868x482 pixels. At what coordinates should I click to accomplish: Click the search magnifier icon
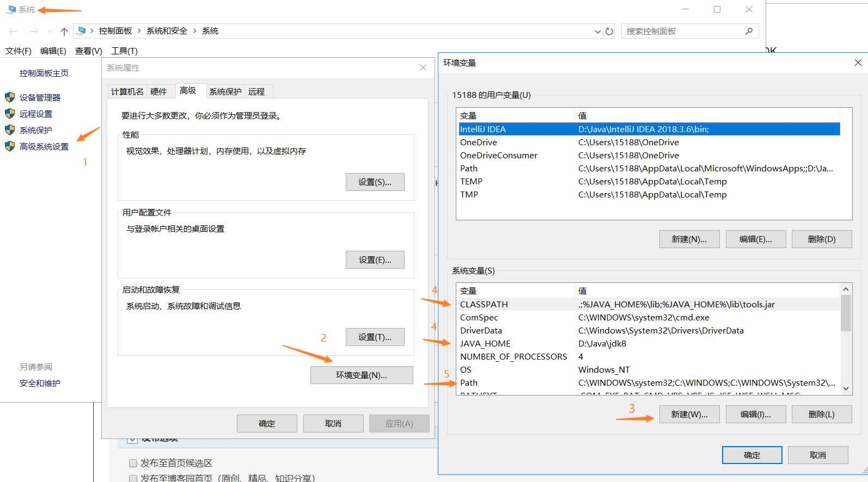click(749, 31)
